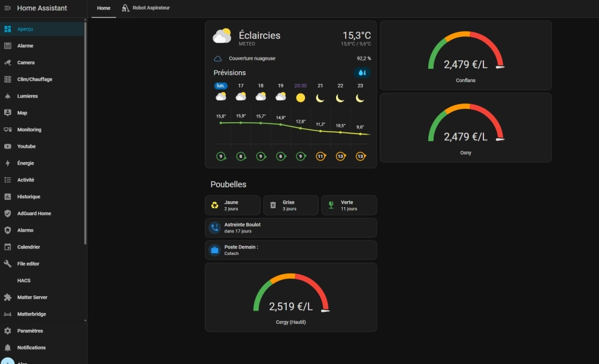
Task: Toggle precipitation view in Prévisions
Action: click(x=361, y=72)
